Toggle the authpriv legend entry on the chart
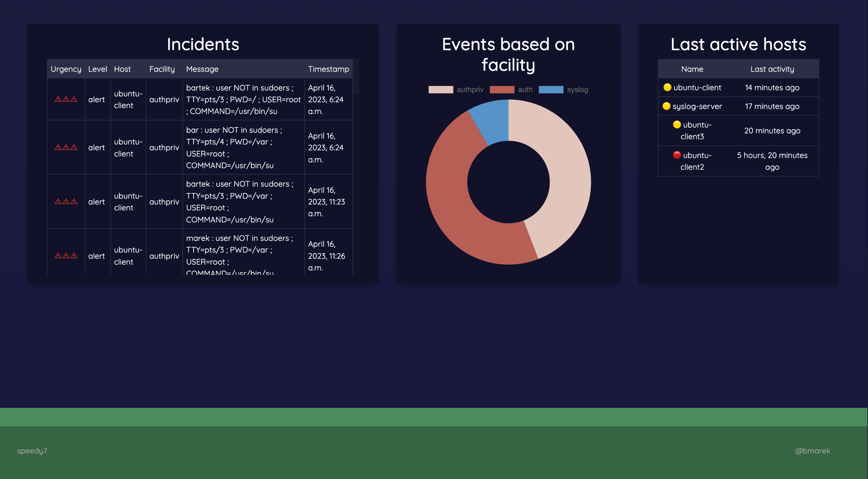Viewport: 868px width, 479px height. pyautogui.click(x=470, y=90)
